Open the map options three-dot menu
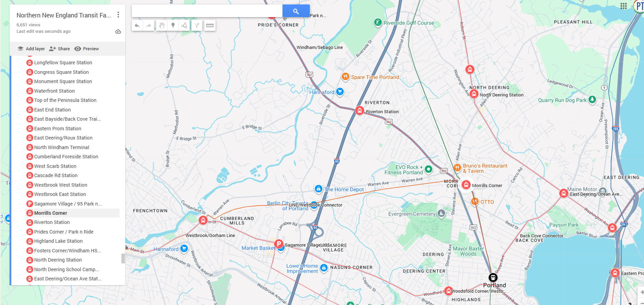This screenshot has height=305, width=644. click(x=118, y=15)
